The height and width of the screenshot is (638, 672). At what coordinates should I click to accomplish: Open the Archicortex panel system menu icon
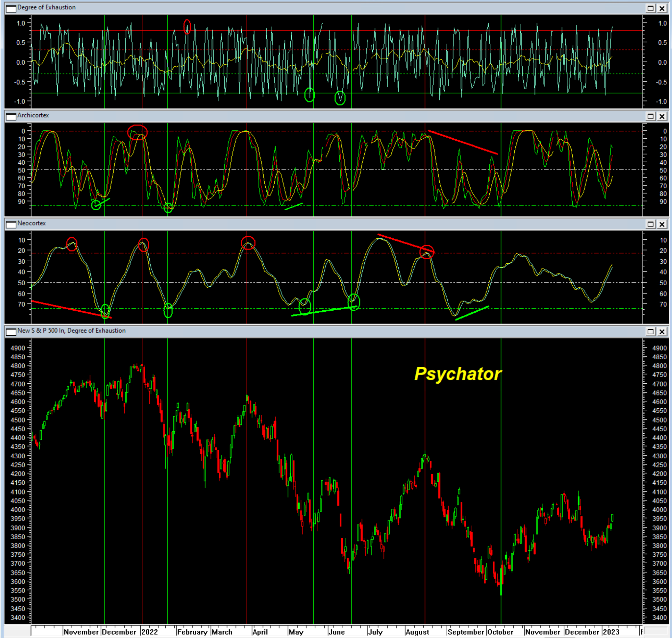11,116
